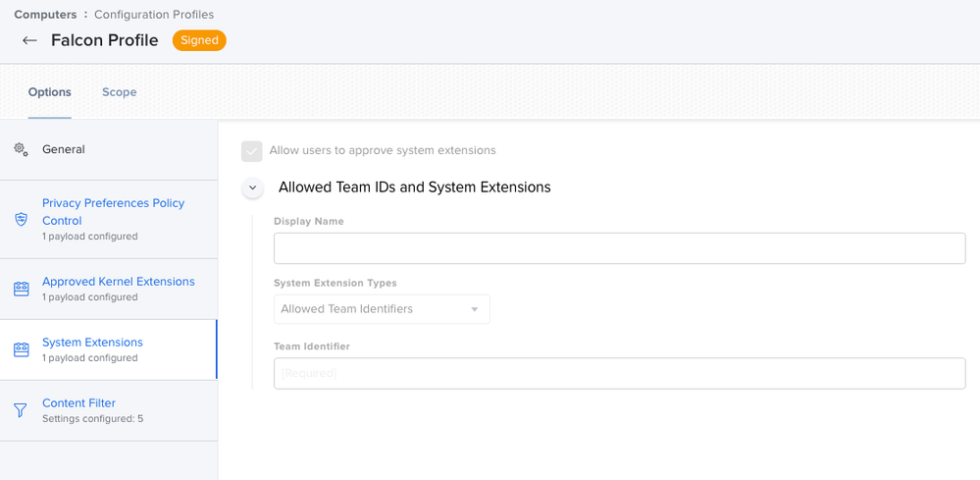Screen dimensions: 980x480
Task: Click the Falcon Profile title text
Action: 105,40
